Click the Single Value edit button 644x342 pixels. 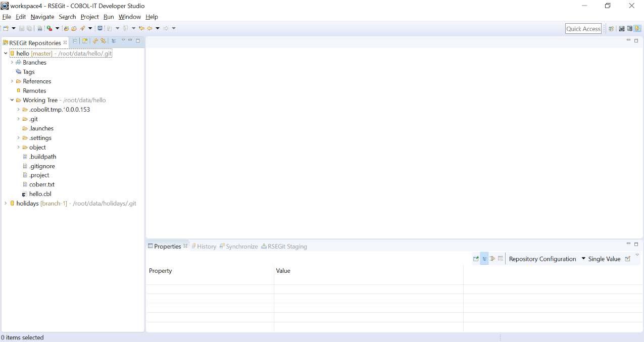tap(628, 258)
